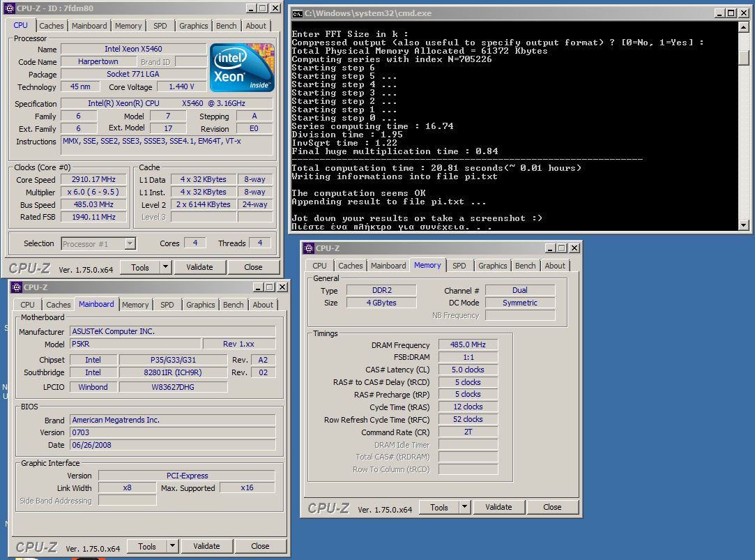The image size is (755, 560).
Task: Click Tools button in the Memory window
Action: (439, 508)
